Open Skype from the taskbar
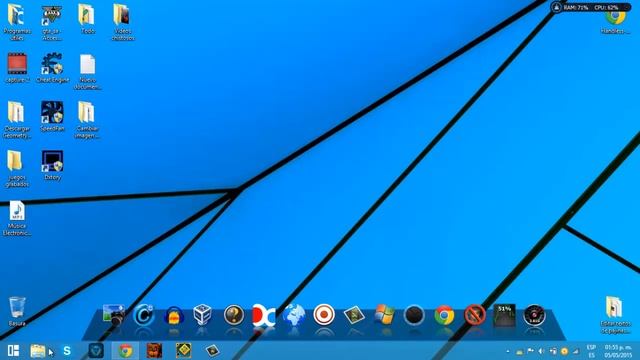640x360 pixels. coord(67,351)
